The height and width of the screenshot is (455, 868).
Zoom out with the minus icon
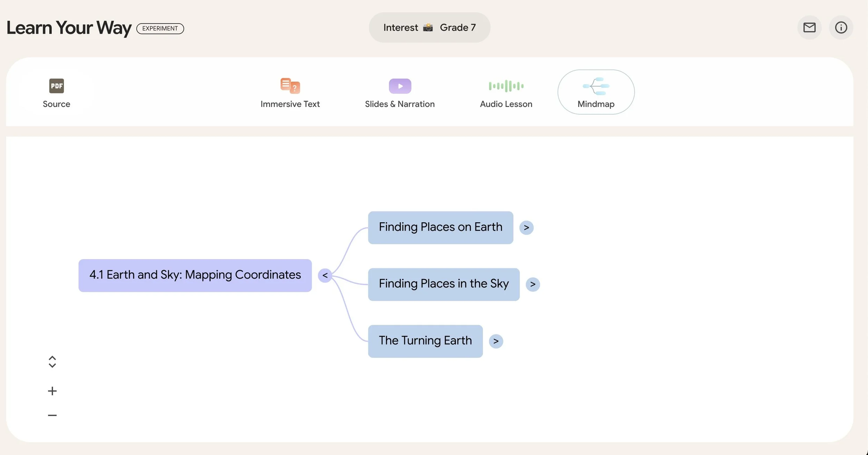[x=52, y=415]
